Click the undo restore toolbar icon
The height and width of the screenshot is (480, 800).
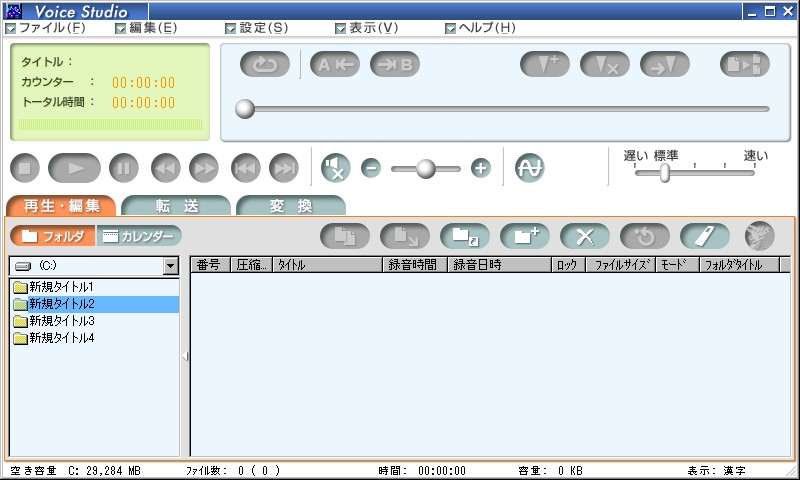pyautogui.click(x=645, y=236)
